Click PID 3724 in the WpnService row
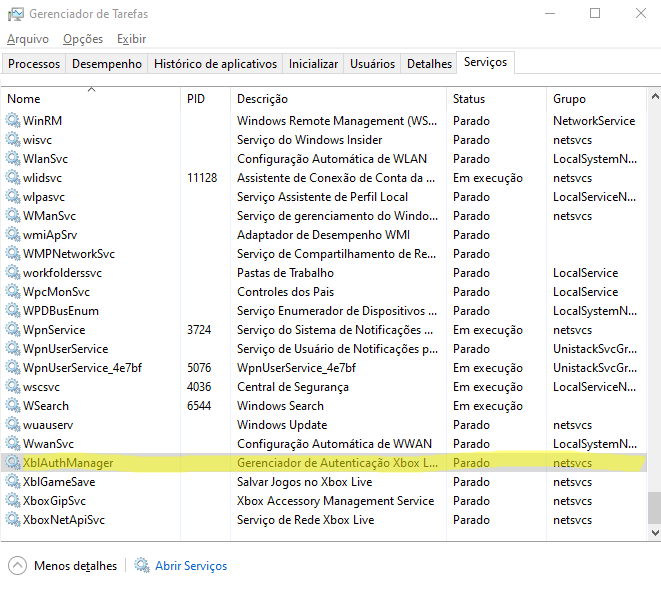 (199, 330)
